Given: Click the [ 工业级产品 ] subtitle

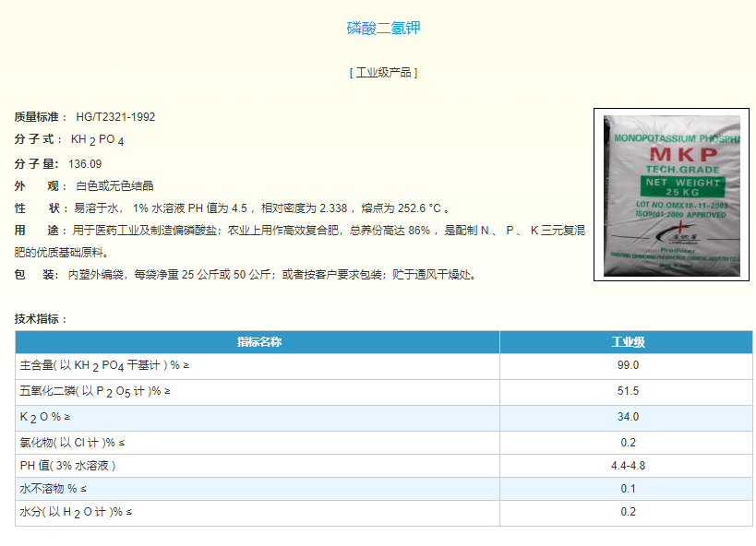Looking at the screenshot, I should (x=383, y=73).
